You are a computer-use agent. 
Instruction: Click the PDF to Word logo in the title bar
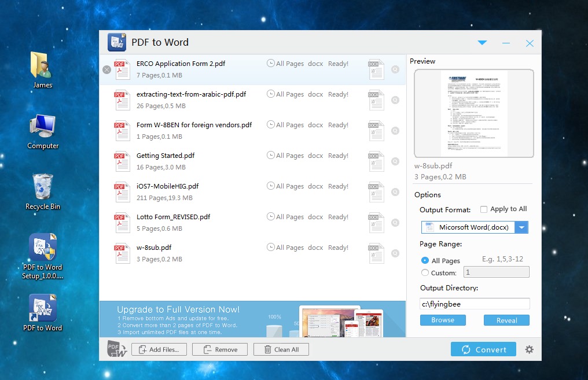(x=117, y=42)
